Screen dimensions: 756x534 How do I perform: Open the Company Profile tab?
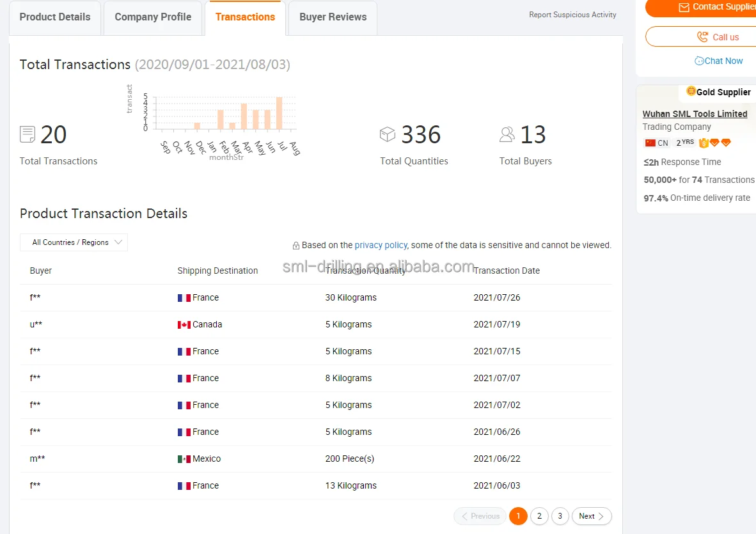pyautogui.click(x=153, y=17)
